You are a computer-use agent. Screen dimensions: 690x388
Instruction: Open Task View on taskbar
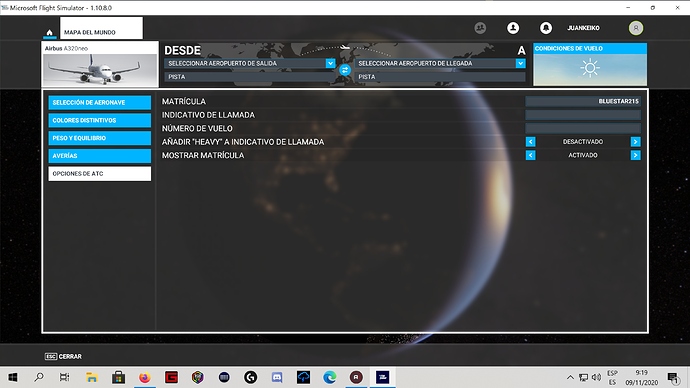pos(65,377)
